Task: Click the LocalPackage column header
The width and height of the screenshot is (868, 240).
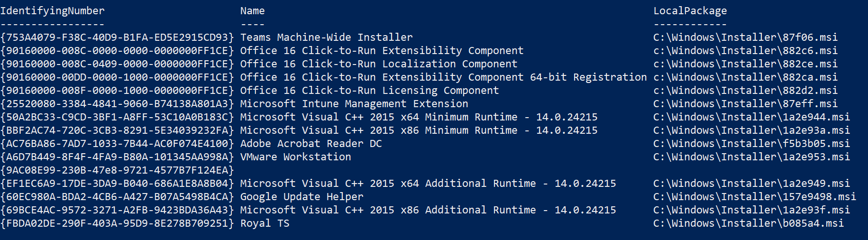Action: [690, 11]
